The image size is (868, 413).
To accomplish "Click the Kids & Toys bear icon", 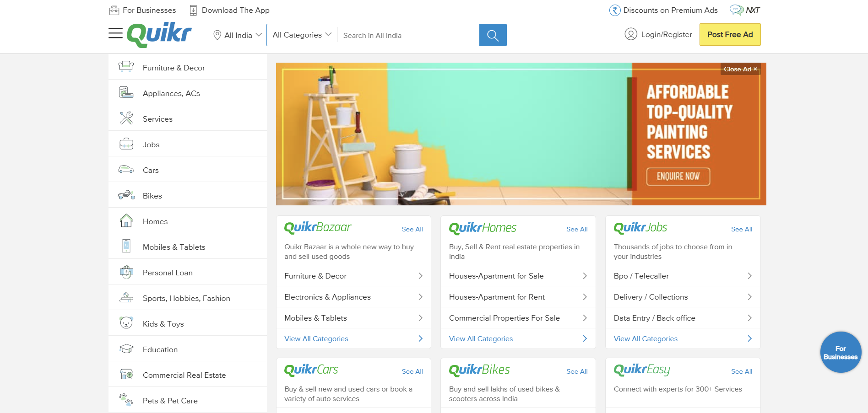I will point(126,323).
